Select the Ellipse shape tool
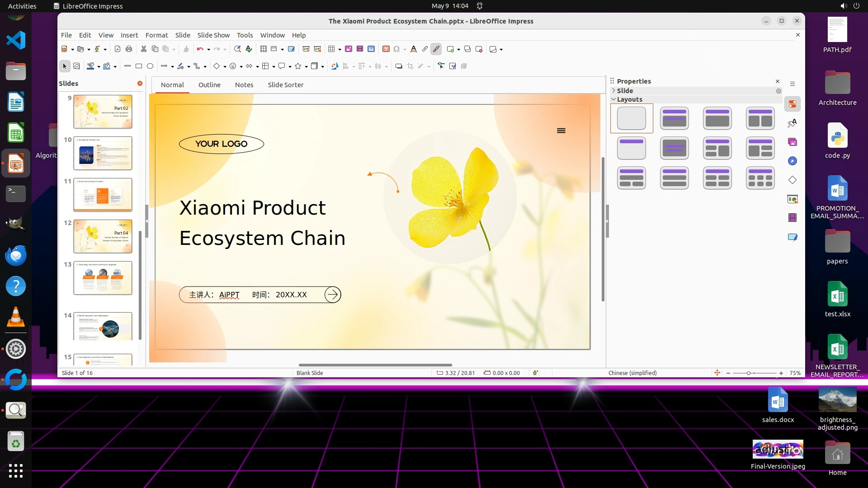The width and height of the screenshot is (868, 488). [150, 66]
